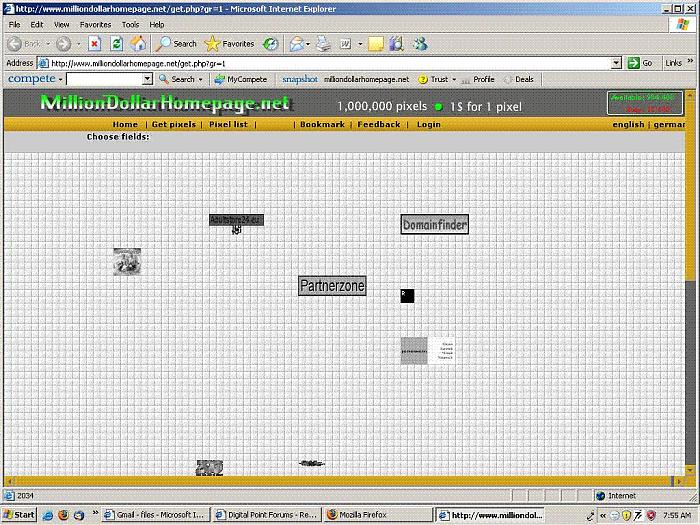Open the Feedback link
The width and height of the screenshot is (700, 525).
pyautogui.click(x=379, y=125)
